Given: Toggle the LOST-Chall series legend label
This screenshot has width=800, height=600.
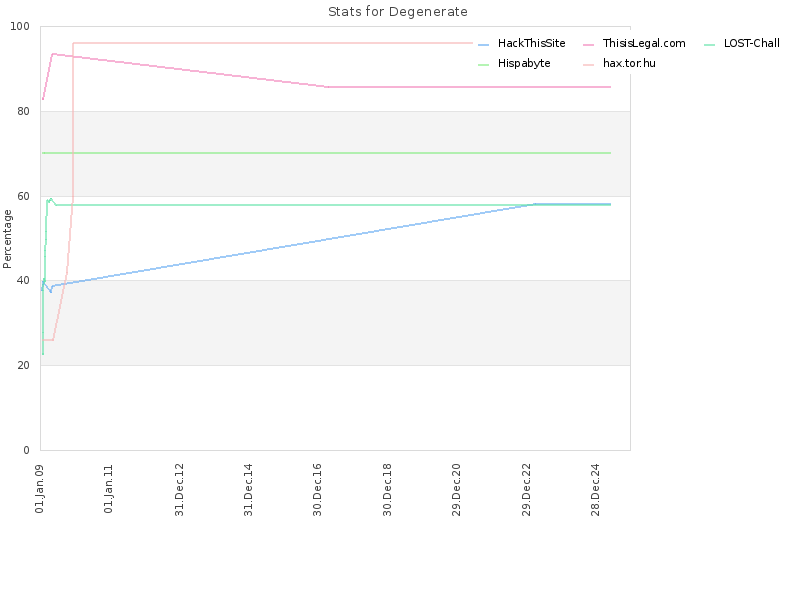Looking at the screenshot, I should (752, 43).
